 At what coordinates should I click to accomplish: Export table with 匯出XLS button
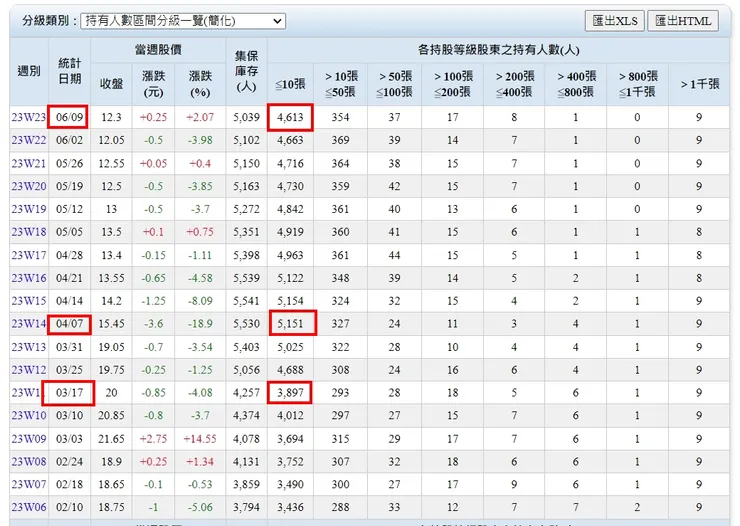click(x=614, y=21)
